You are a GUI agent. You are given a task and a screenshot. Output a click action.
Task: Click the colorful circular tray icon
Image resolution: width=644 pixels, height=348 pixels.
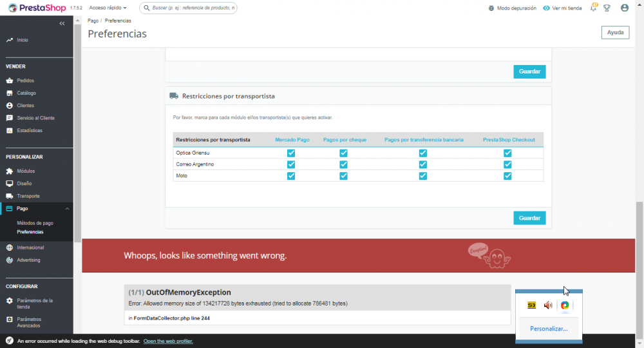565,305
